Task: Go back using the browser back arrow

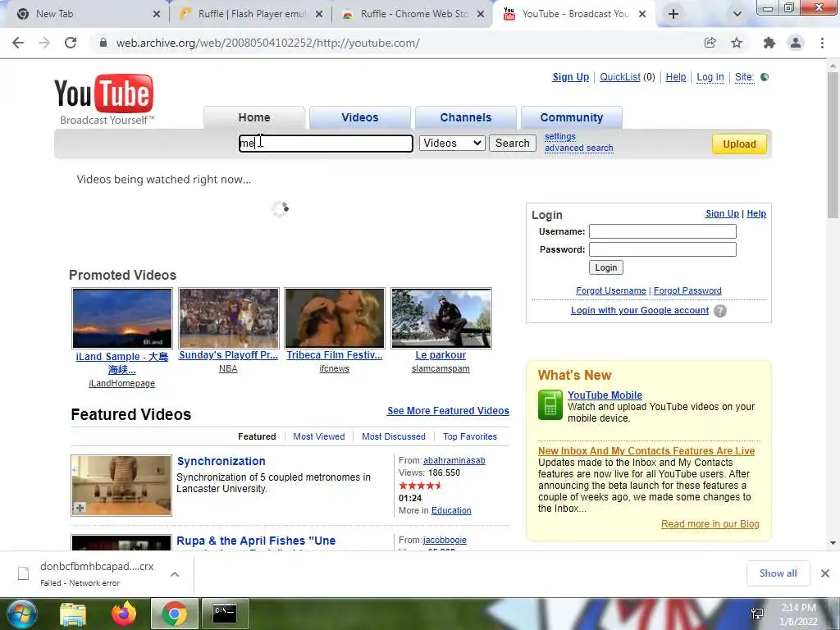Action: tap(18, 43)
